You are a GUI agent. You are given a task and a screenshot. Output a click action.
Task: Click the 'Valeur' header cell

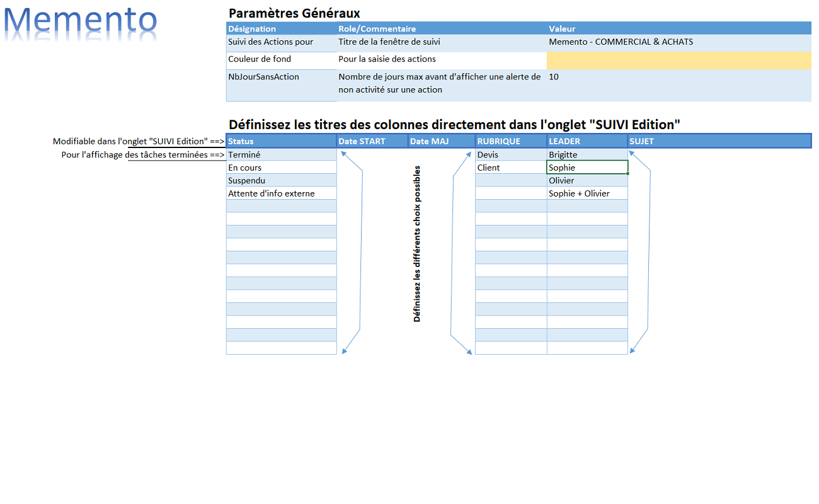[x=679, y=28]
